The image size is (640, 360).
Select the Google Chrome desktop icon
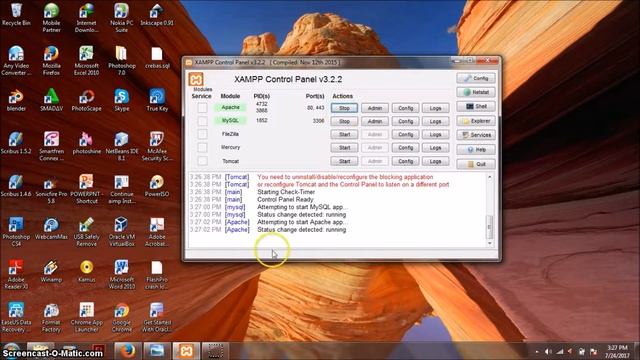pyautogui.click(x=122, y=318)
